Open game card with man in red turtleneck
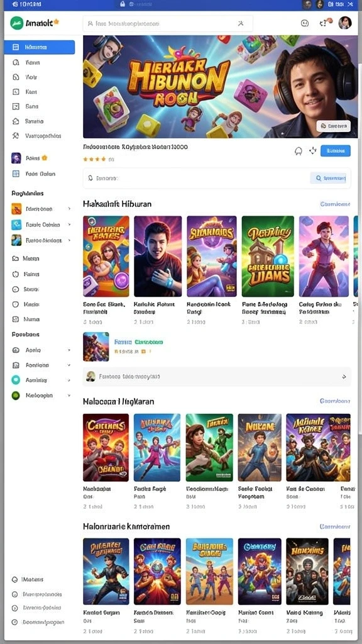Viewport: 362px width, 644px height. click(x=158, y=257)
